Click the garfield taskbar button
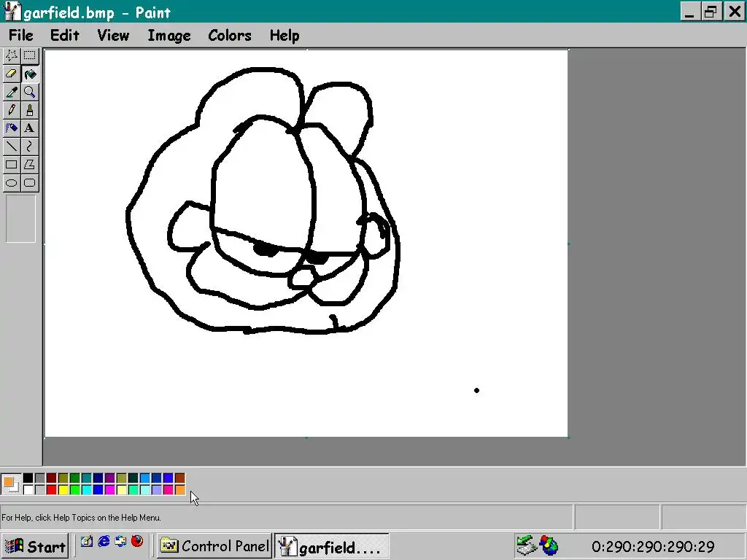 [x=332, y=546]
